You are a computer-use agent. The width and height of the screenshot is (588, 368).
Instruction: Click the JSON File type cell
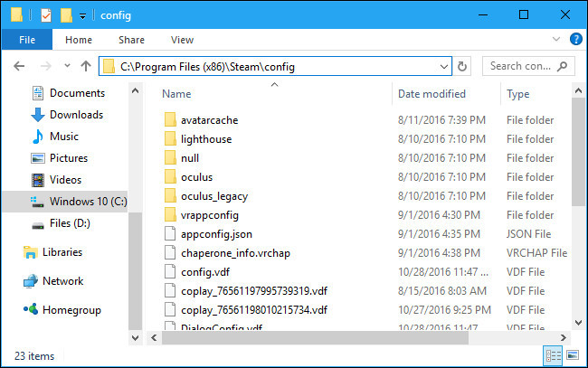pos(528,234)
